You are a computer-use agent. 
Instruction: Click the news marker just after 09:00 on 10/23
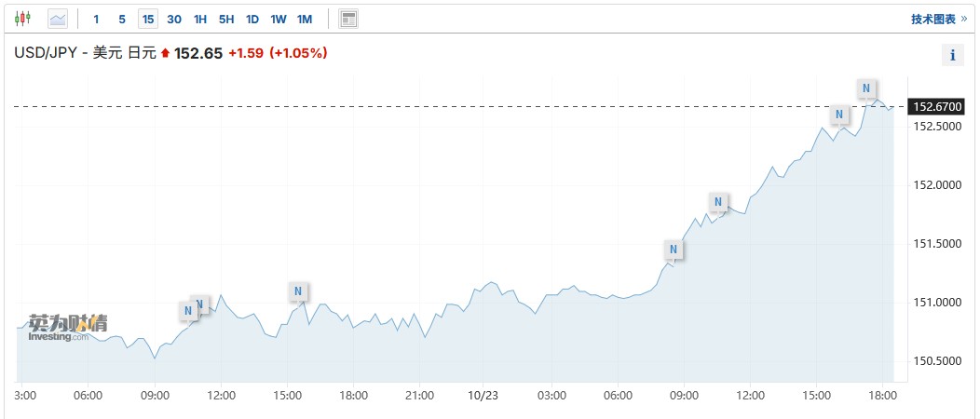[717, 202]
